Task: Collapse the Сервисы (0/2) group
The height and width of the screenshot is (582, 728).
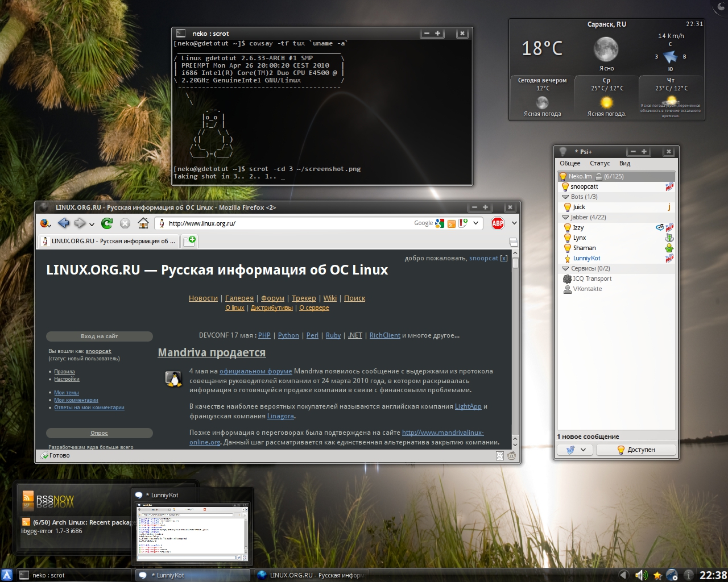Action: tap(565, 268)
